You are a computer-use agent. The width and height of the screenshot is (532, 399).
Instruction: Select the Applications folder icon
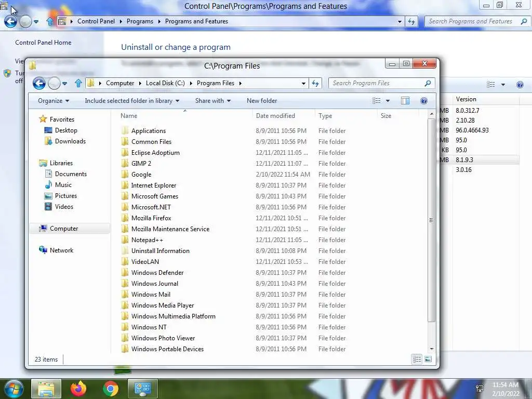tap(125, 130)
